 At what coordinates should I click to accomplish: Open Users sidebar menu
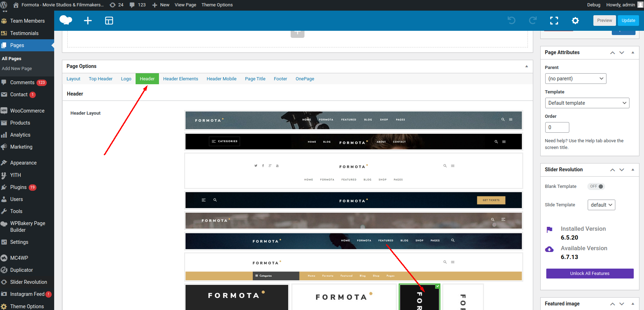(x=27, y=199)
